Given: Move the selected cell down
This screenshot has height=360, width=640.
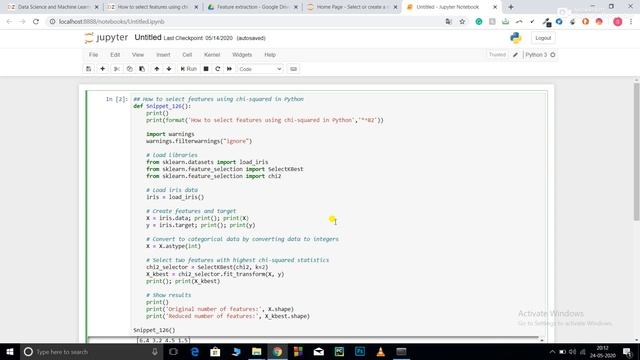Looking at the screenshot, I should coord(169,69).
